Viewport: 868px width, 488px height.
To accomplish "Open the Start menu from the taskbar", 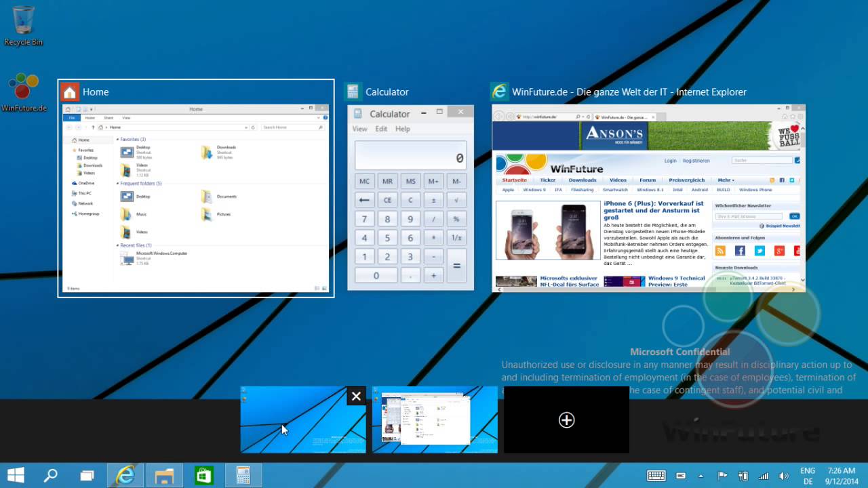I will click(16, 475).
